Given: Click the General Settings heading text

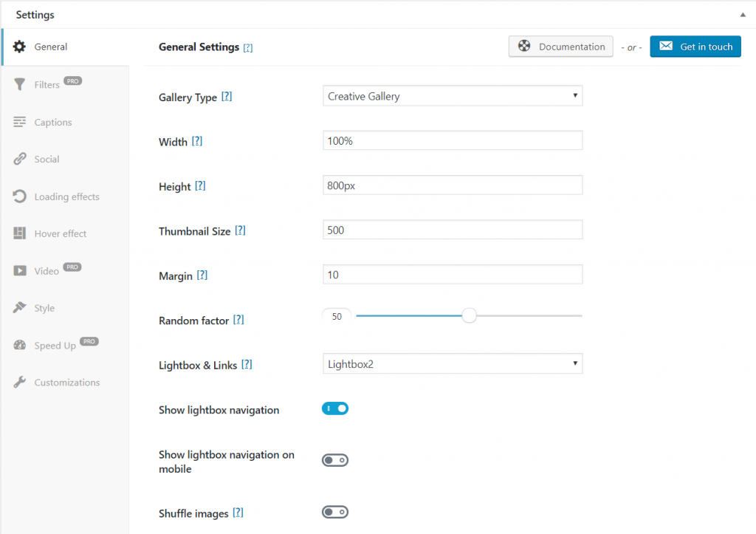Looking at the screenshot, I should click(x=199, y=47).
